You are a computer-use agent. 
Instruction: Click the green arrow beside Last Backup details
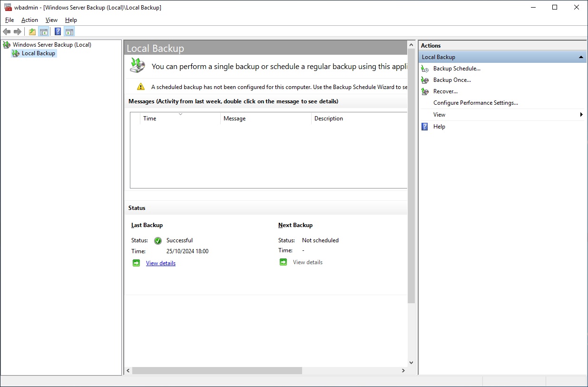[137, 263]
